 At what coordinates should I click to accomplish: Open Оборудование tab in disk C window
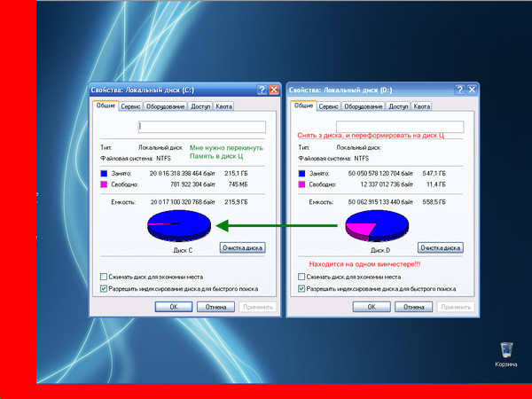165,106
